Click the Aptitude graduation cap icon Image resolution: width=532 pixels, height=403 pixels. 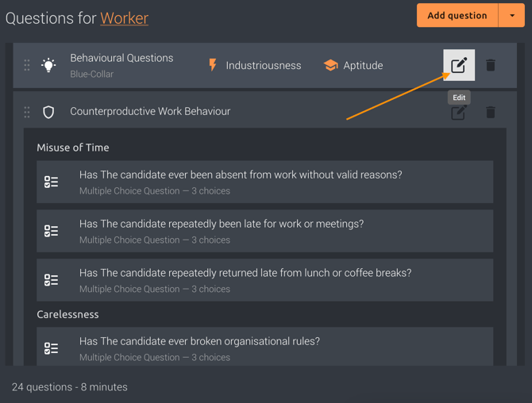point(330,65)
